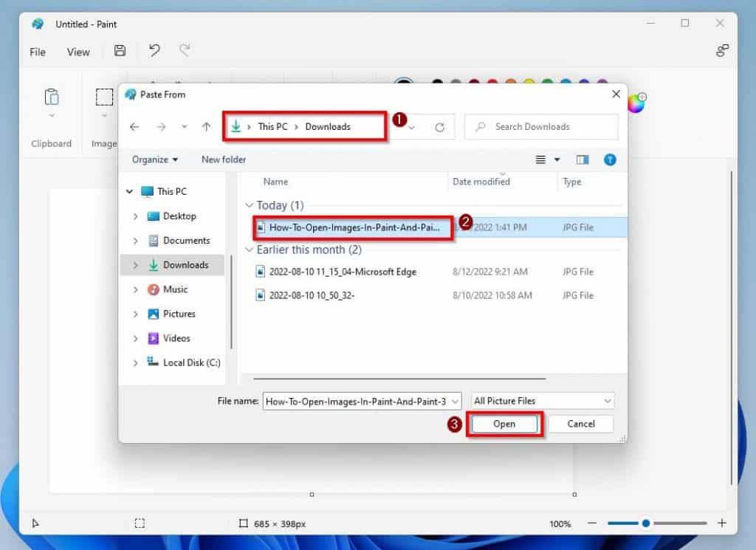Go forward in Paste From dialog

point(161,127)
